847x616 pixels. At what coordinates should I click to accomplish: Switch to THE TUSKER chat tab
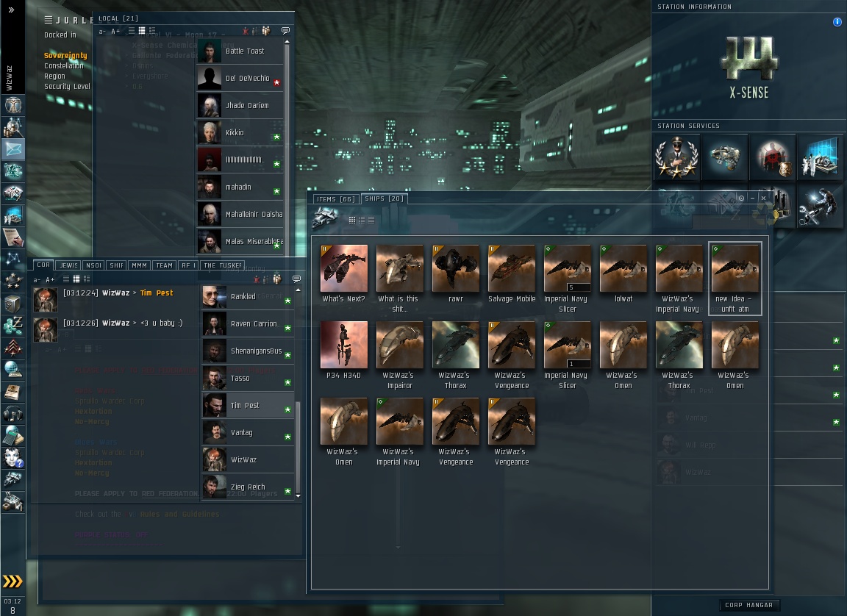tap(223, 265)
